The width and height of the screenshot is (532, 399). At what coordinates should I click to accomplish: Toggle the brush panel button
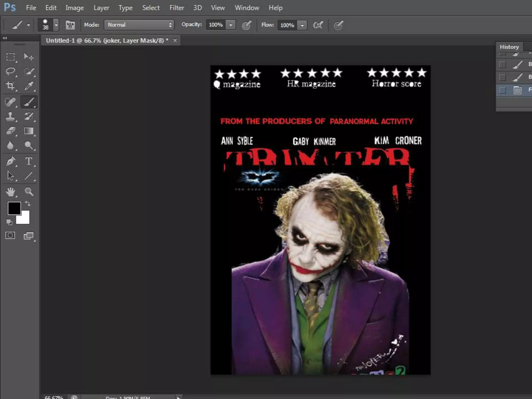click(x=70, y=25)
